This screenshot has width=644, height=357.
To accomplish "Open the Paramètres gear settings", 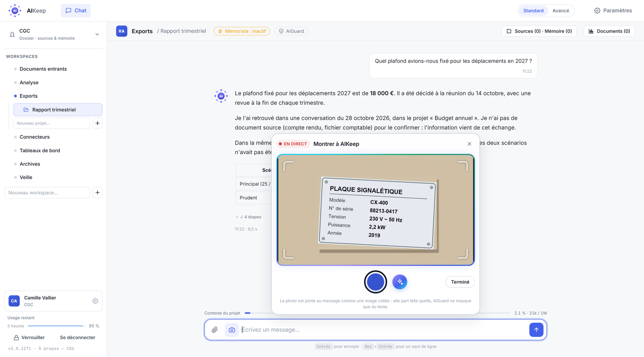I will tap(613, 11).
